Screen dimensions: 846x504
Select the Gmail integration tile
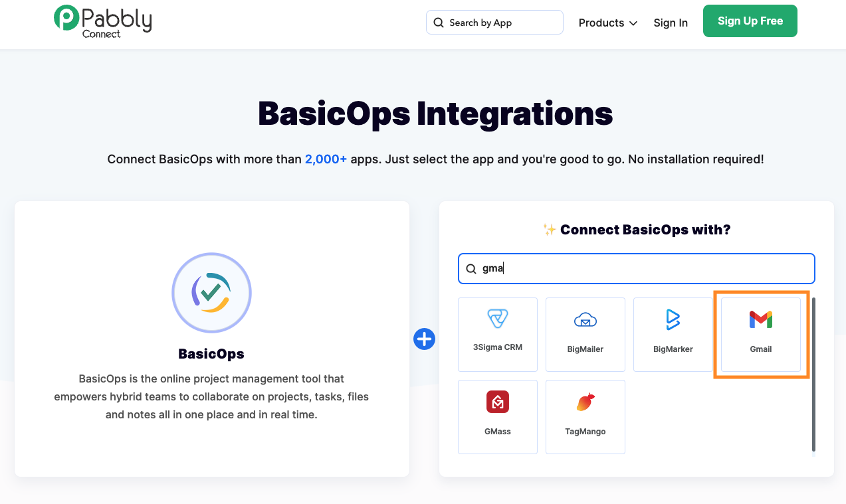coord(760,334)
